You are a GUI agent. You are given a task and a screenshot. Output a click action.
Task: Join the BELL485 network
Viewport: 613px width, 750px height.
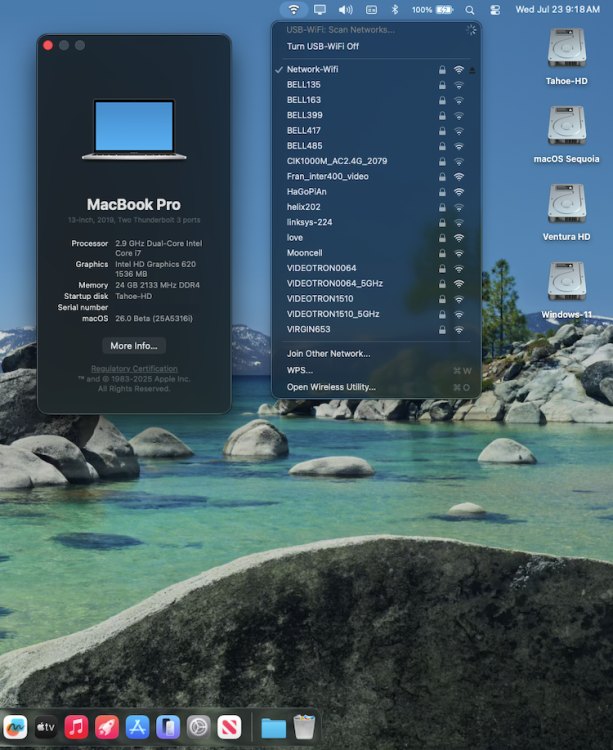[x=376, y=146]
